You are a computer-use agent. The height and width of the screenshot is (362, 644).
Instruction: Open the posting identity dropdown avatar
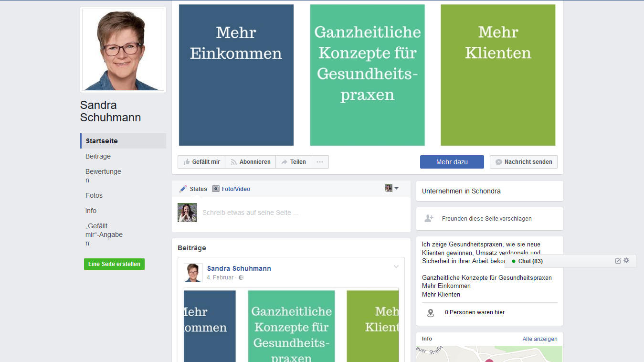click(x=391, y=189)
